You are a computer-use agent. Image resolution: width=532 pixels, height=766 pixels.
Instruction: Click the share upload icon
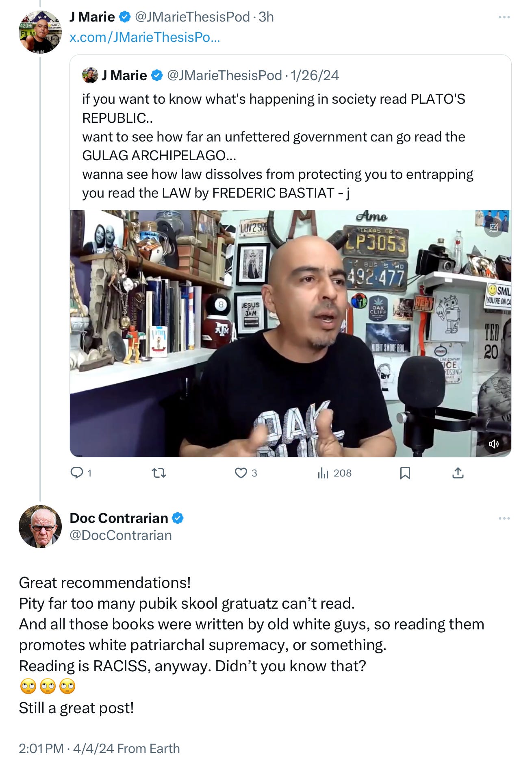point(458,473)
